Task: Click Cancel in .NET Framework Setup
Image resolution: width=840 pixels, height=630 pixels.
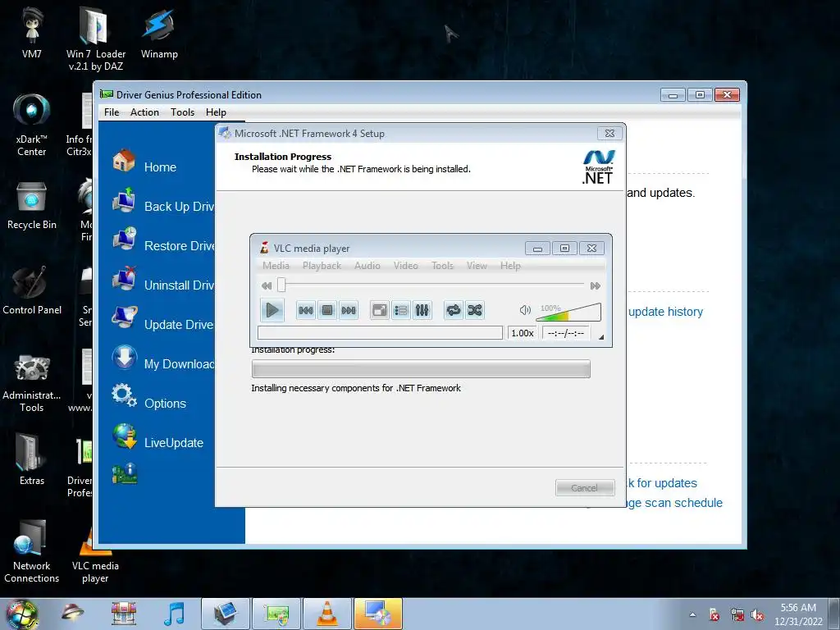Action: (584, 488)
